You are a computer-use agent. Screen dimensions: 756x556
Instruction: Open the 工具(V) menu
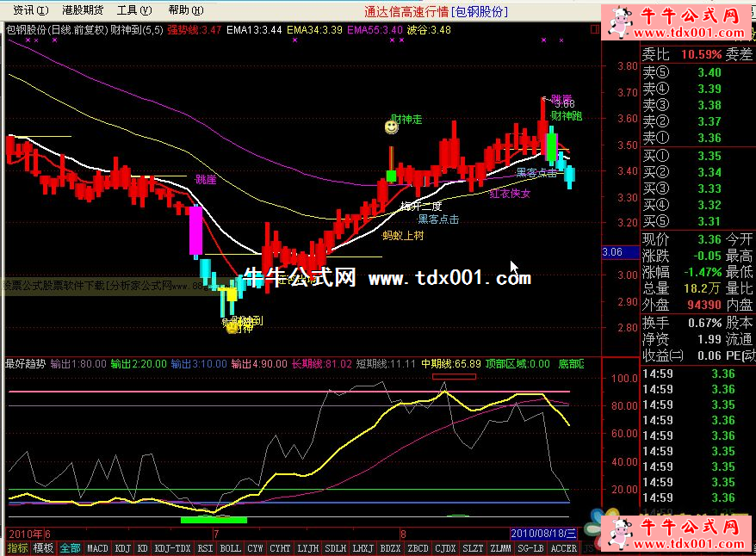(x=134, y=10)
